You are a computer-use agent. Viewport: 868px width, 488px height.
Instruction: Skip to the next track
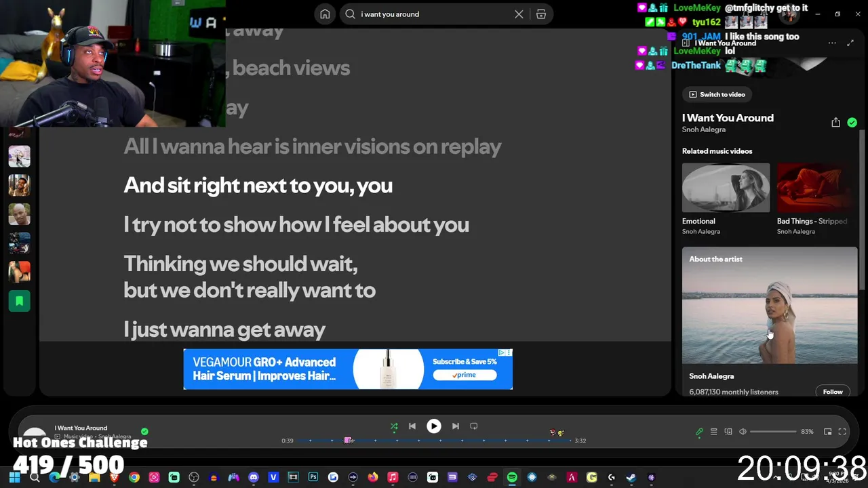click(456, 426)
